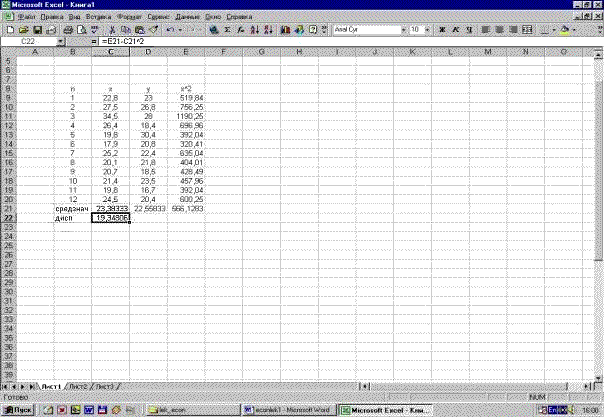Screen dimensions: 604x417
Task: Click the Sort Ascending icon
Action: click(x=256, y=31)
